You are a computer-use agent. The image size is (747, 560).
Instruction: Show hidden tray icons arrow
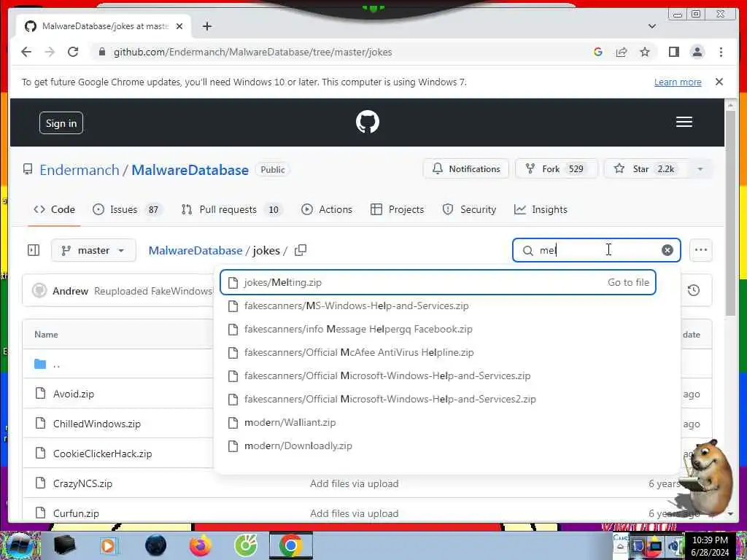[x=620, y=547]
